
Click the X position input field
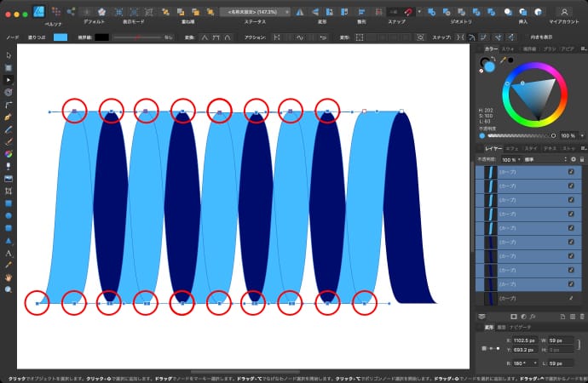tap(526, 339)
